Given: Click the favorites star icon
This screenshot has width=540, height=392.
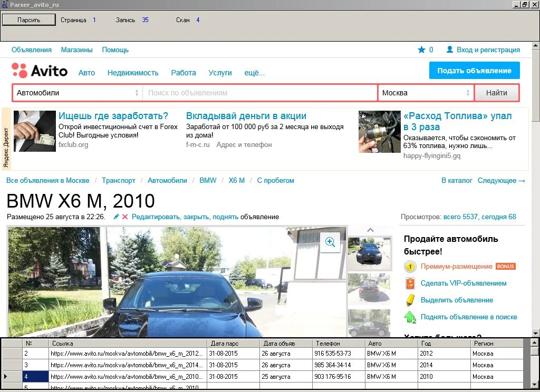Looking at the screenshot, I should [x=421, y=50].
